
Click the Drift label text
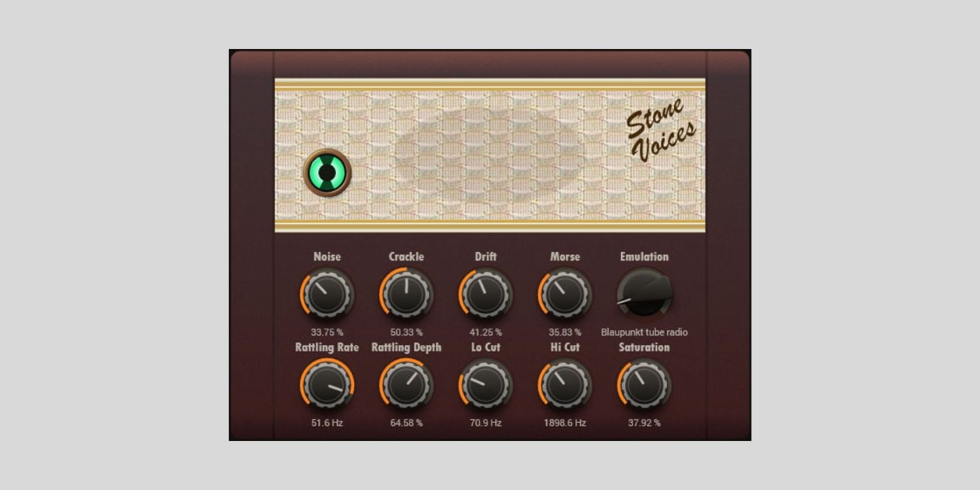coord(486,257)
